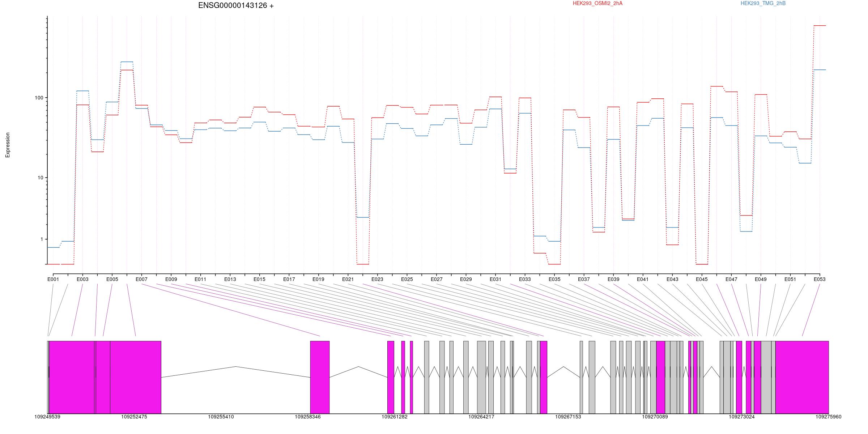Select the HEK293_TMG_2hB legend label

pyautogui.click(x=763, y=3)
